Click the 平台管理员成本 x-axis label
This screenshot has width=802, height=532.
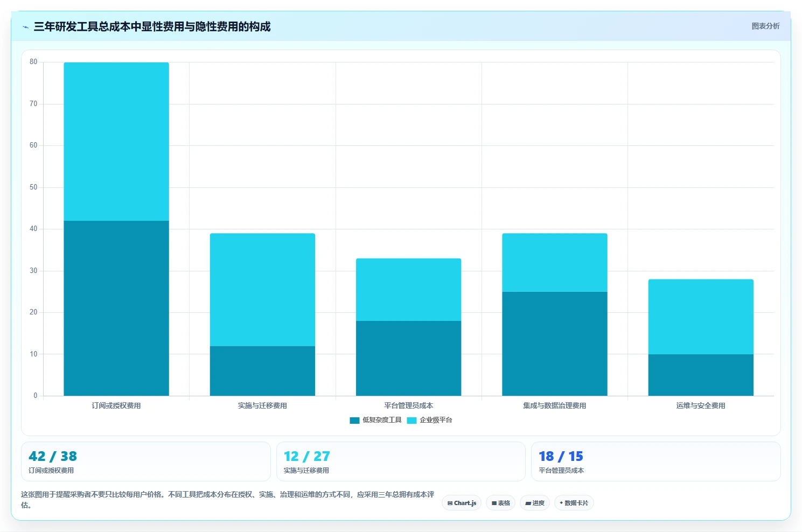(x=408, y=406)
